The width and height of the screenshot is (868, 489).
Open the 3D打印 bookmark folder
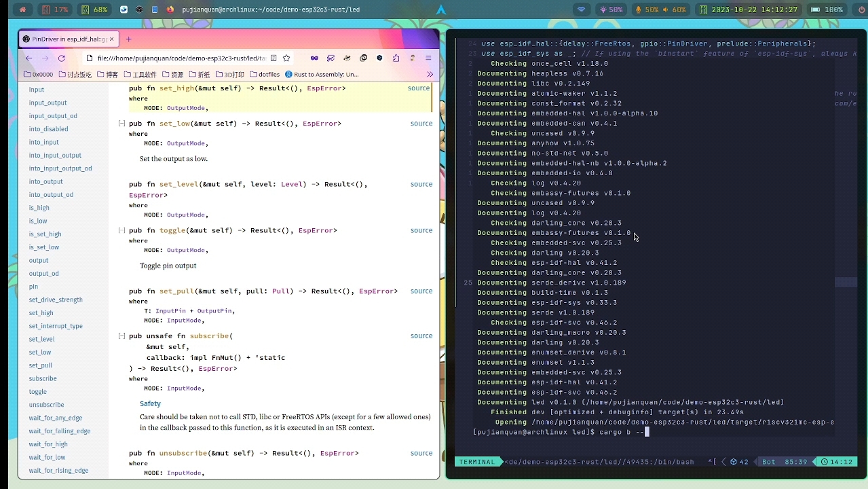pyautogui.click(x=230, y=75)
